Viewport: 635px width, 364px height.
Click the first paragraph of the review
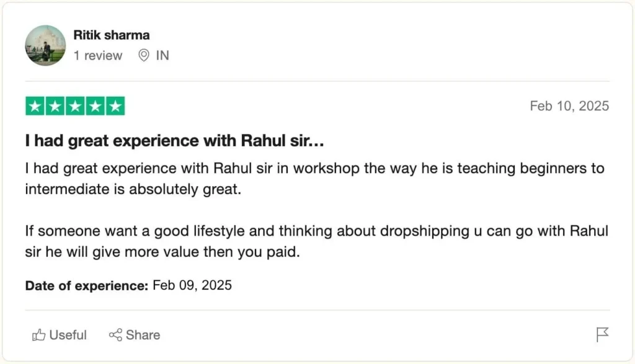click(314, 179)
